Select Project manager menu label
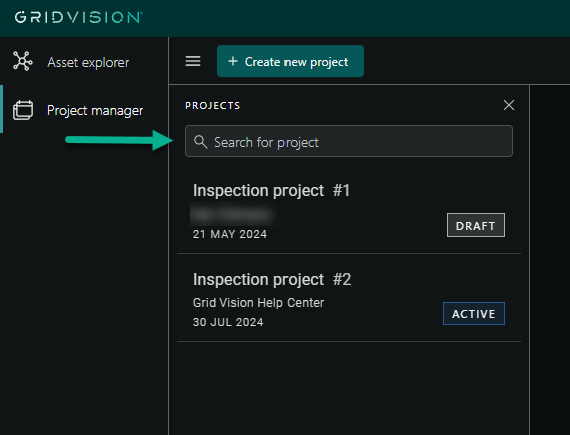Viewport: 570px width, 435px height. (x=95, y=110)
